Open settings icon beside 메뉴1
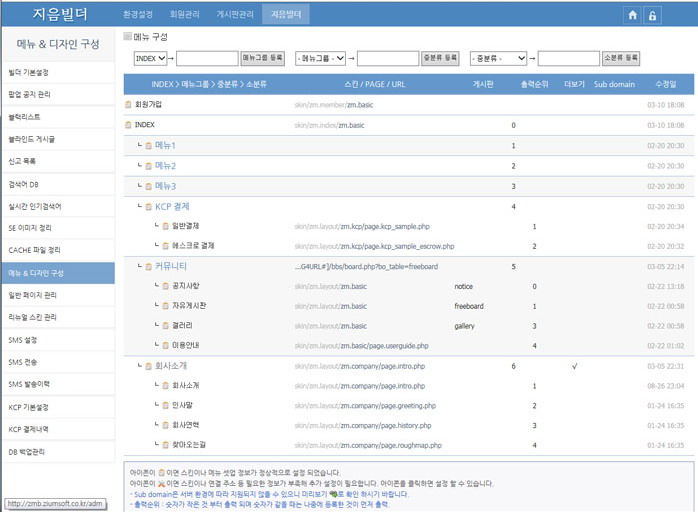 coord(148,146)
